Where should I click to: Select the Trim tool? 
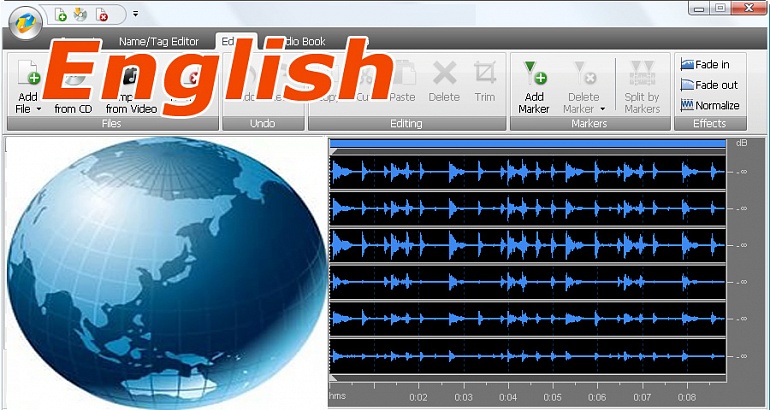click(485, 81)
